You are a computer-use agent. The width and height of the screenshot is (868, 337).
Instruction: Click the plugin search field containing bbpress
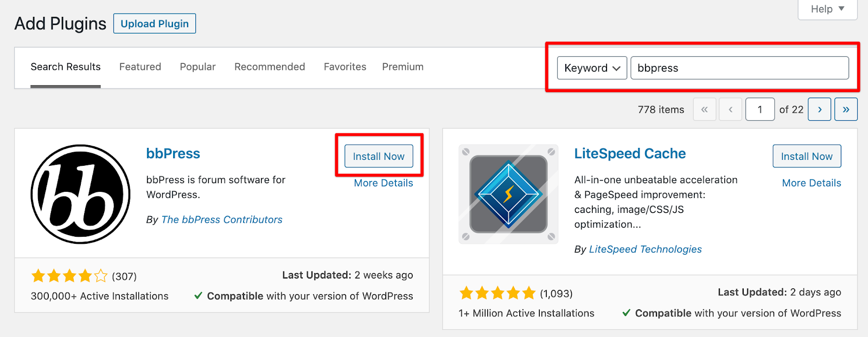739,68
